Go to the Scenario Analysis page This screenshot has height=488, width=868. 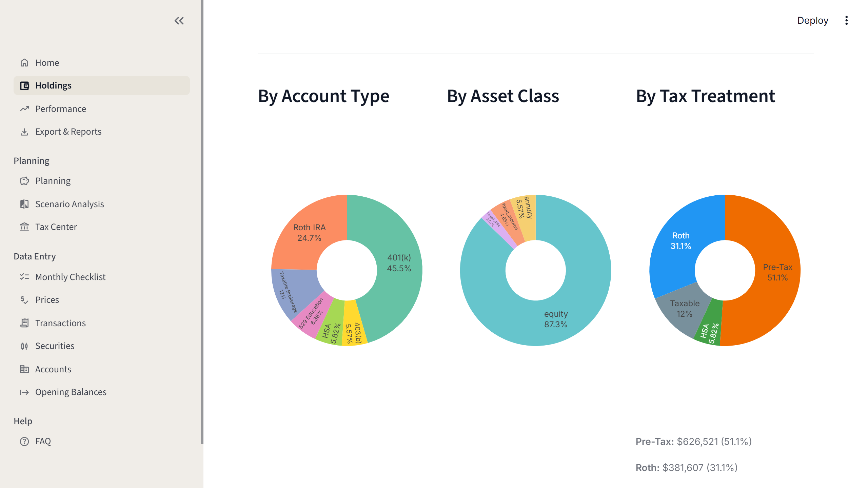pyautogui.click(x=70, y=204)
